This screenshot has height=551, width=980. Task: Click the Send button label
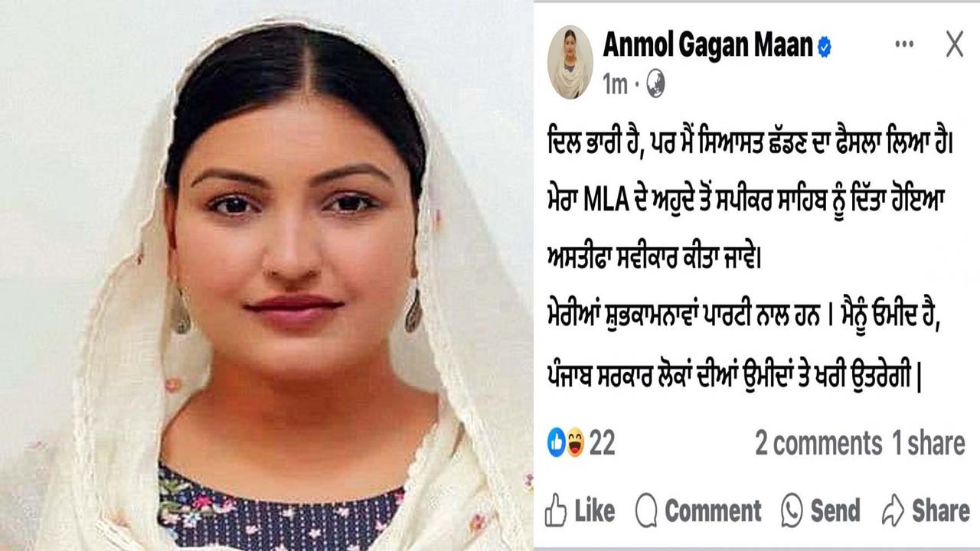click(x=835, y=510)
